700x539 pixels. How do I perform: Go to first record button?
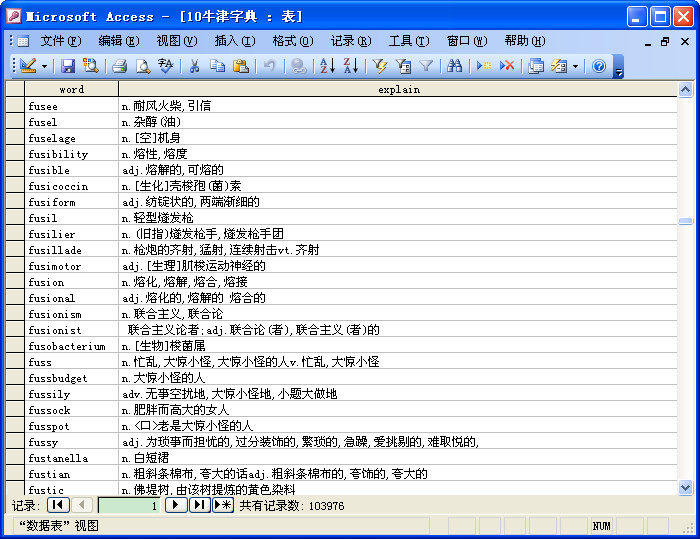[58, 505]
